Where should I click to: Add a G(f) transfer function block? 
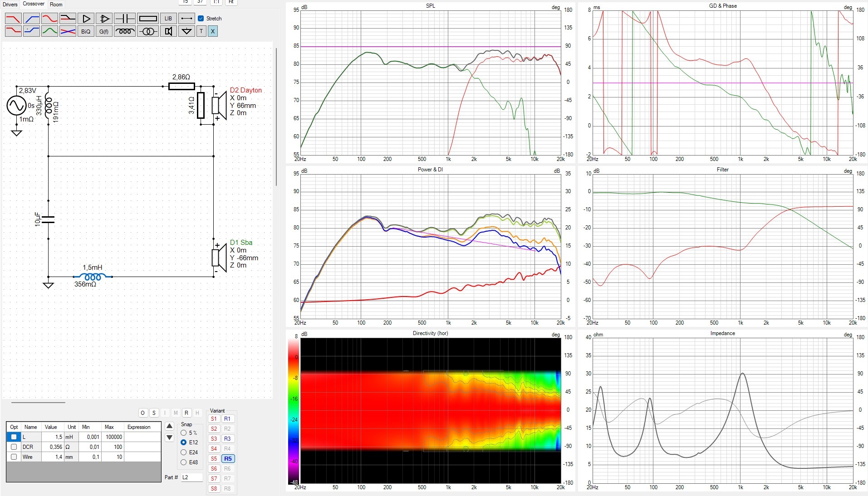click(x=104, y=31)
